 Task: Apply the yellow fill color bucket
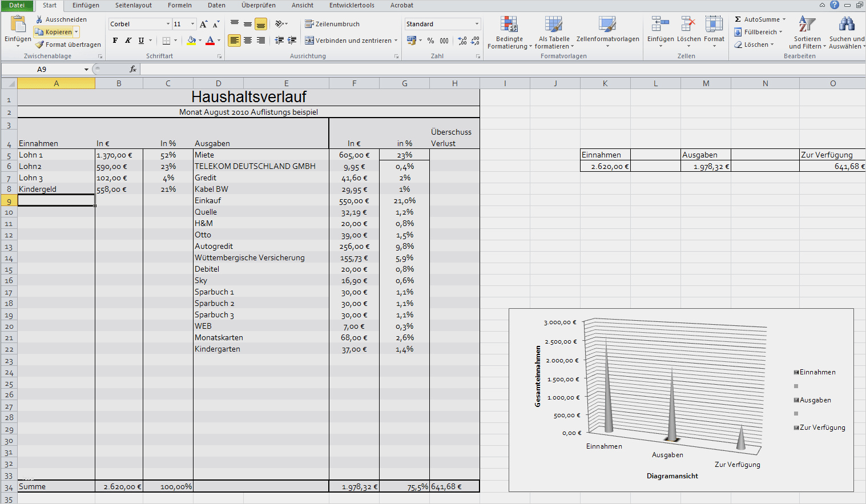point(191,41)
